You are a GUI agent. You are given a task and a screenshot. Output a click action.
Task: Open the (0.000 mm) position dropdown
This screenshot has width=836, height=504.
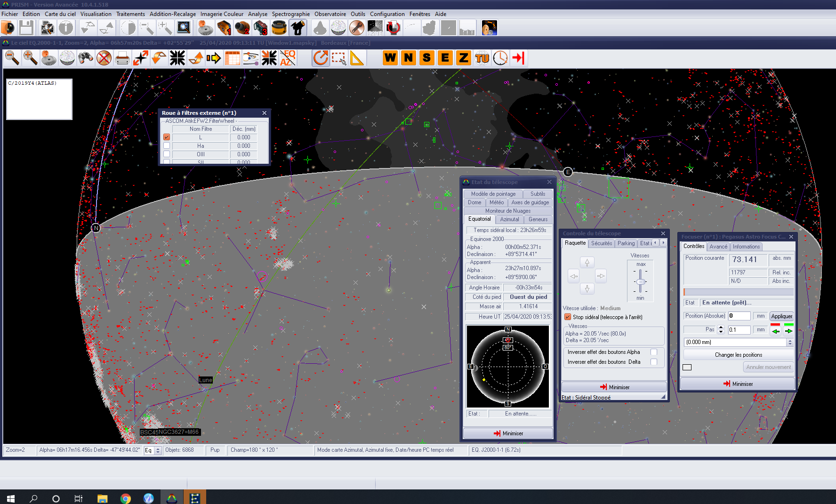[790, 342]
